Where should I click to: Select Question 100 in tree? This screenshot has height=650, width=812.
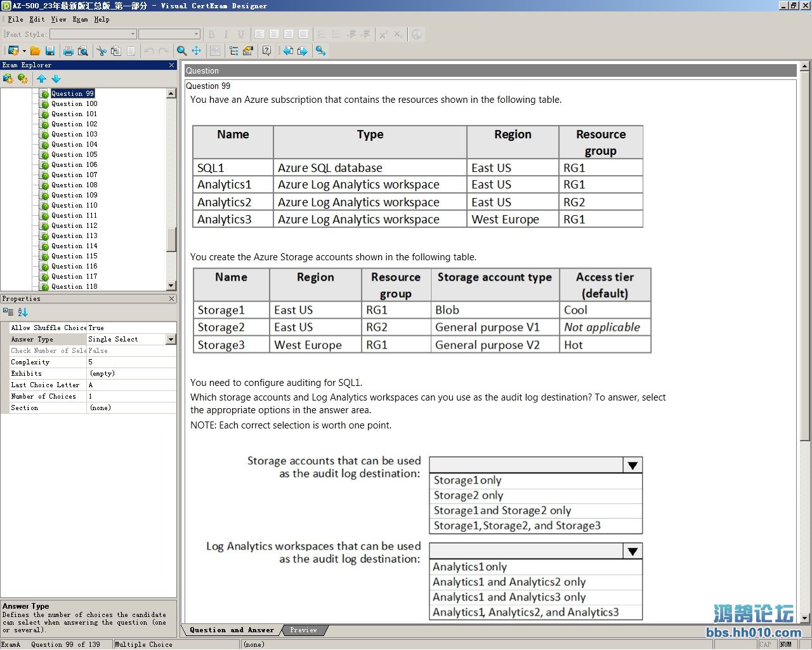tap(74, 104)
